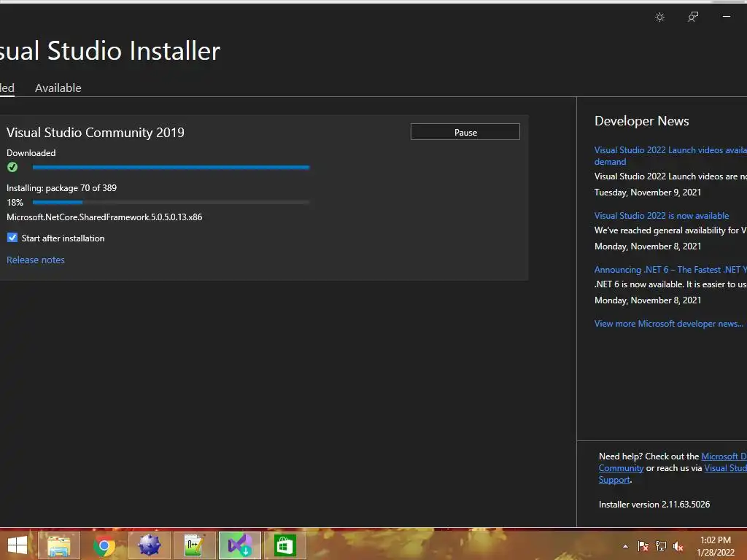Viewport: 747px width, 560px height.
Task: Toggle the light/dark theme sun icon
Action: (x=659, y=17)
